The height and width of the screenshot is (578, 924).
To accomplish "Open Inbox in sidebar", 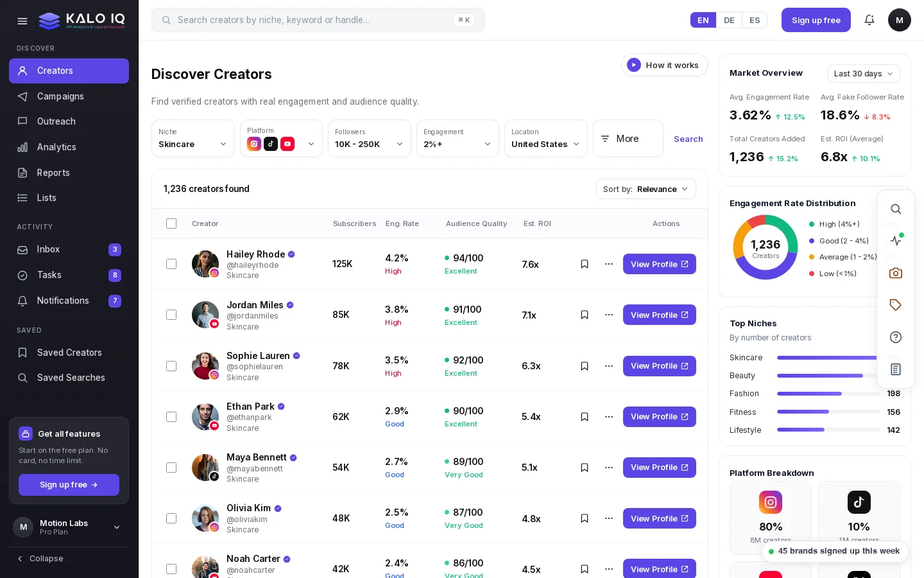I will (69, 249).
